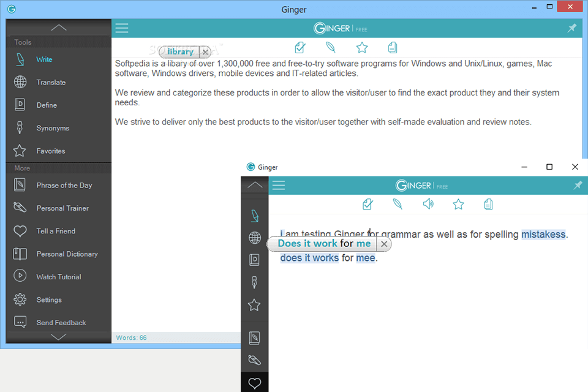Accept the 'Does it work for me' correction

324,243
